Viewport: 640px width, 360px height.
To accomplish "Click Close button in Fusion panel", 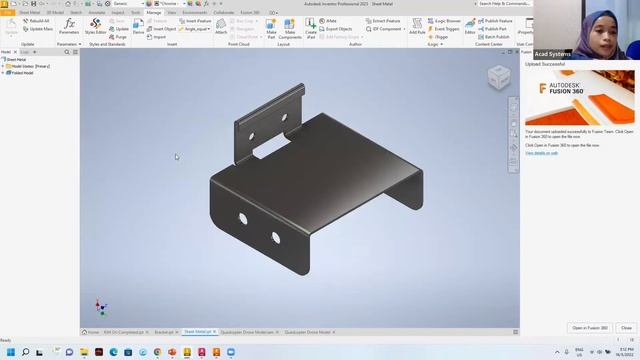I will pos(626,328).
